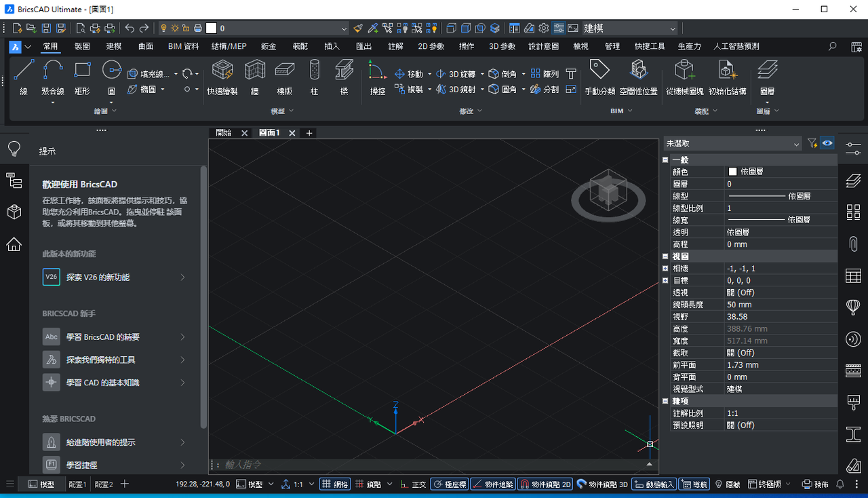868x498 pixels.
Task: Collapse the 一般 properties section
Action: (x=666, y=159)
